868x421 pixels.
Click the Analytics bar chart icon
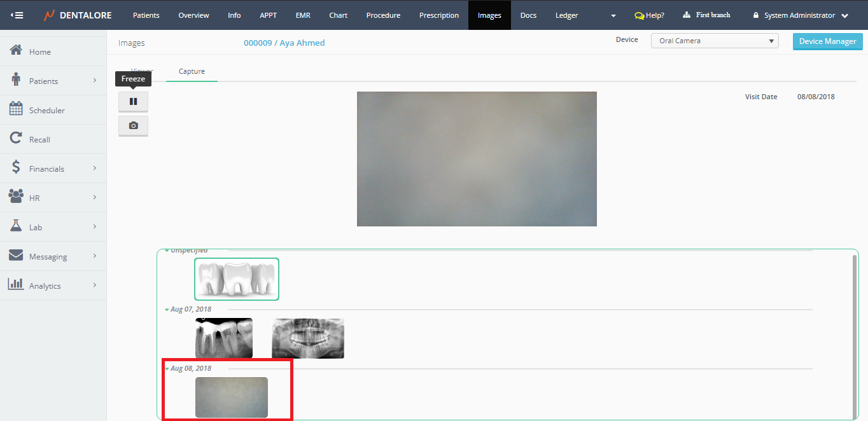point(16,285)
